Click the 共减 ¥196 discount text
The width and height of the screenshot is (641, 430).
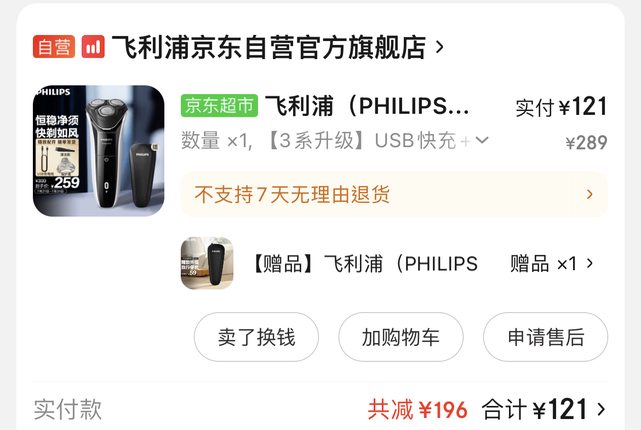click(x=417, y=410)
